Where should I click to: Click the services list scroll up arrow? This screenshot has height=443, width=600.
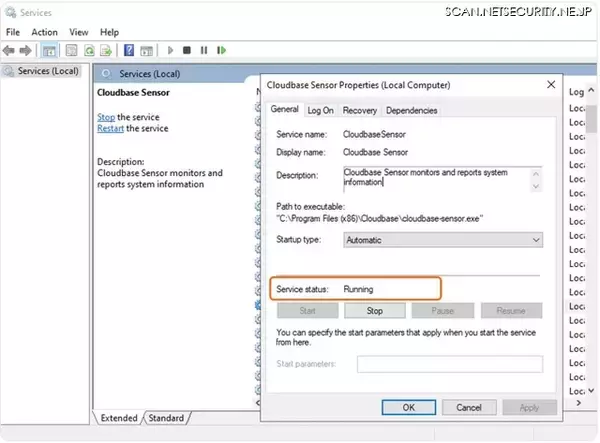pos(591,90)
